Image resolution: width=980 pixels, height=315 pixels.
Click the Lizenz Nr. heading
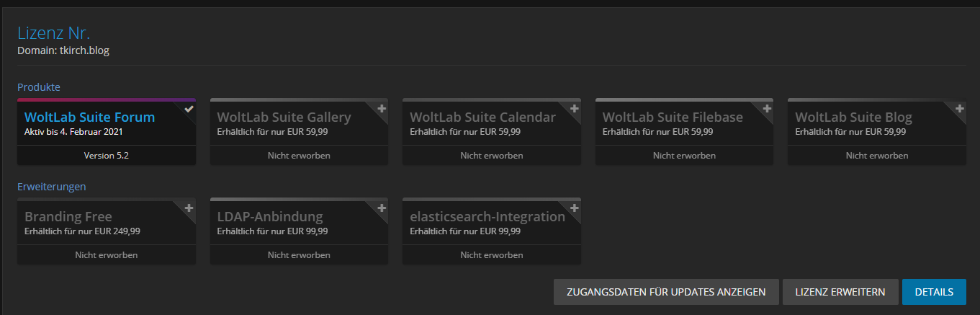click(53, 33)
